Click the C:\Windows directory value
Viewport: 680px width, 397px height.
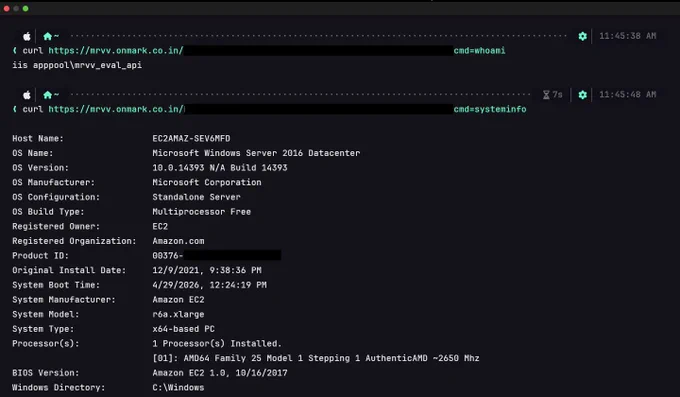coord(178,387)
